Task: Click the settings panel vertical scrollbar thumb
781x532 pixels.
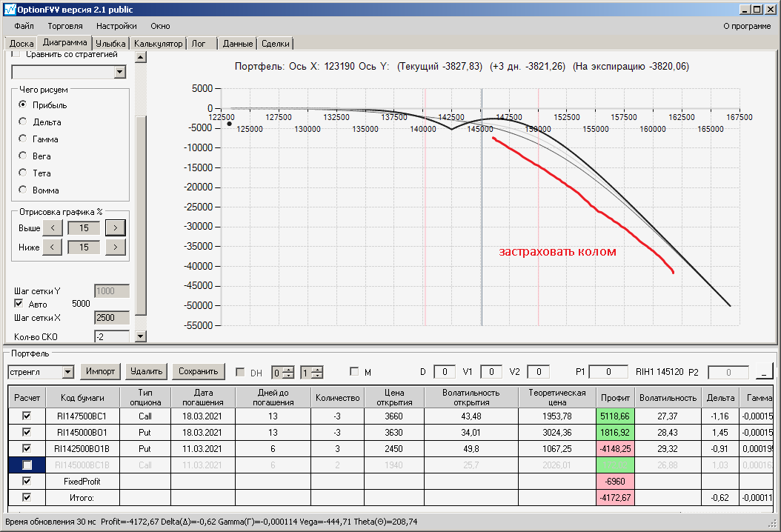Action: point(141,216)
